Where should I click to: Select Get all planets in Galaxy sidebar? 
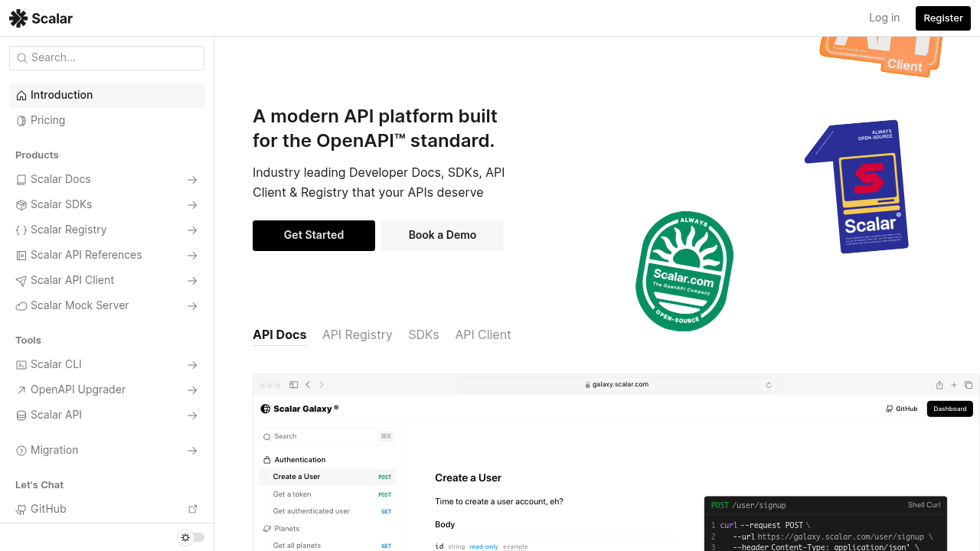[x=328, y=546]
